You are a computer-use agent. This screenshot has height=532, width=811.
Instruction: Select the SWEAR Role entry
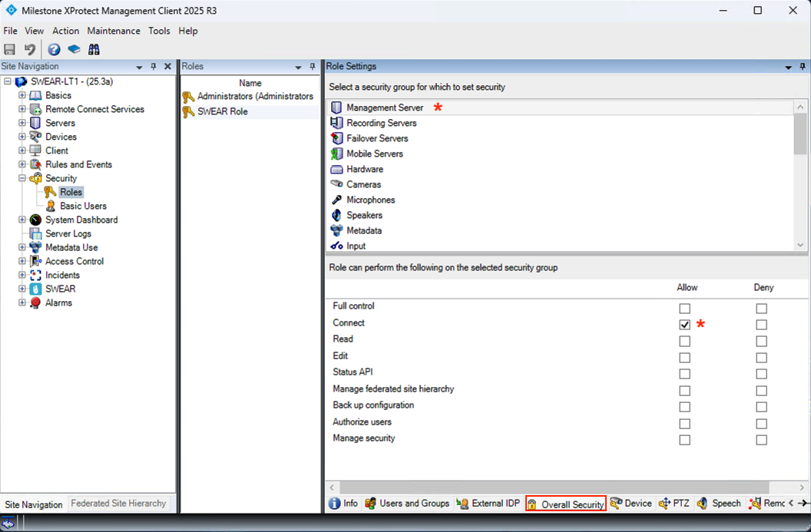click(222, 111)
